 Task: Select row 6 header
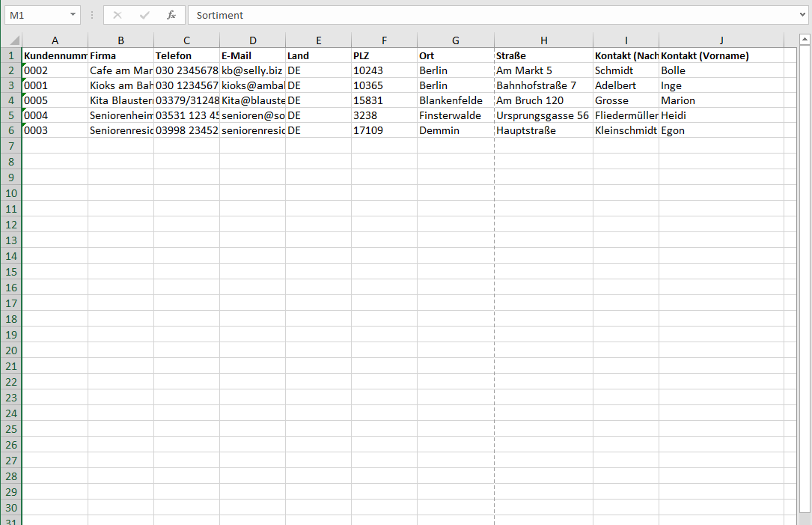pyautogui.click(x=11, y=130)
